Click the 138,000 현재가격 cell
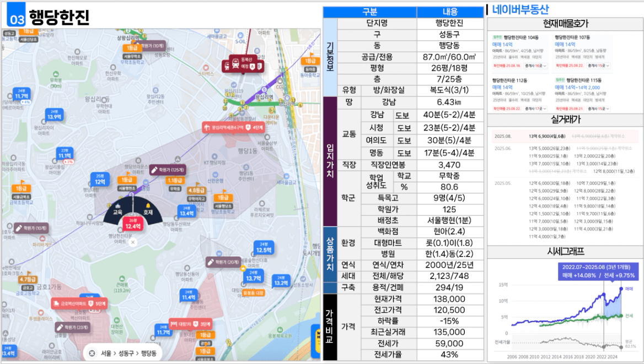The width and height of the screenshot is (644, 364). (449, 299)
